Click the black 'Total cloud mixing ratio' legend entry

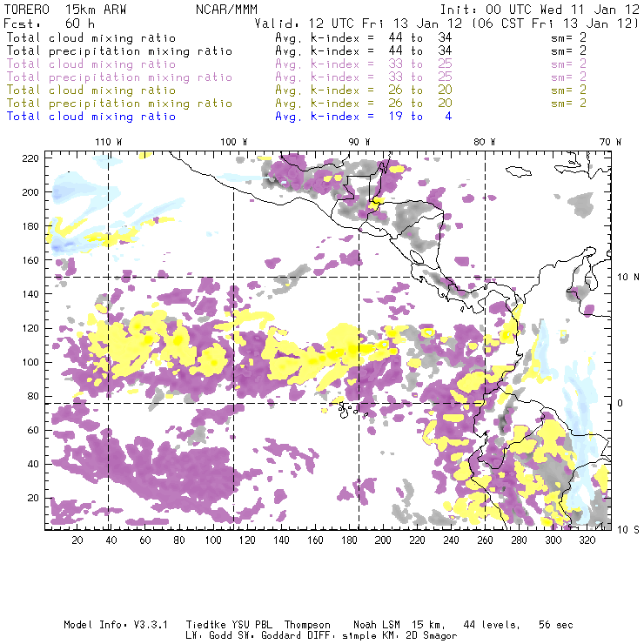coord(91,38)
